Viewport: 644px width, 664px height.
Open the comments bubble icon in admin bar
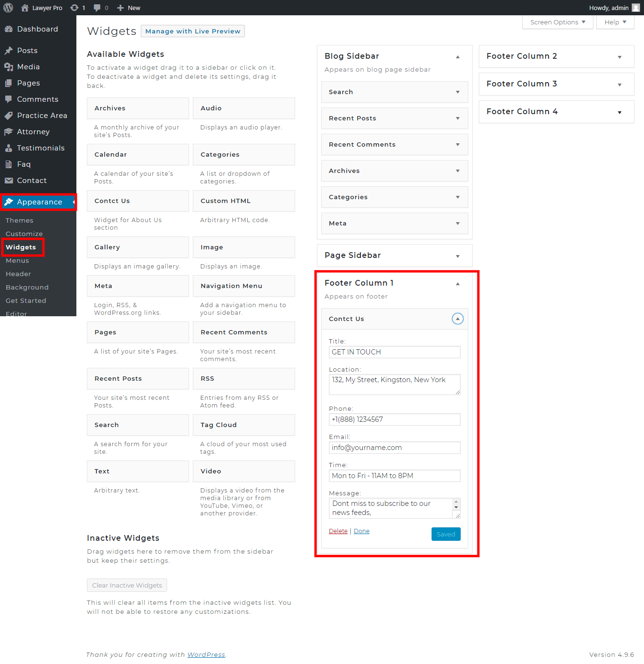click(97, 8)
